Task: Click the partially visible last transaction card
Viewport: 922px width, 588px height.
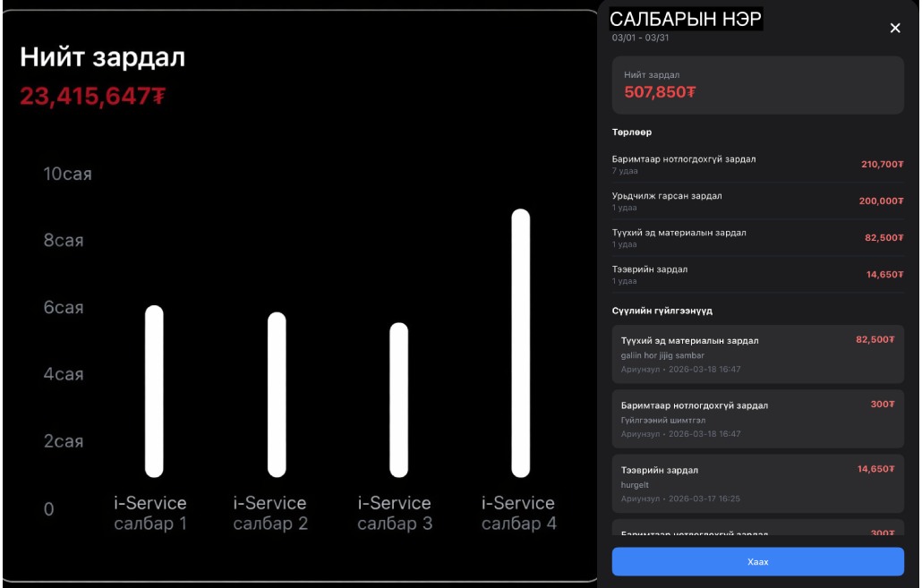Action: (x=757, y=529)
